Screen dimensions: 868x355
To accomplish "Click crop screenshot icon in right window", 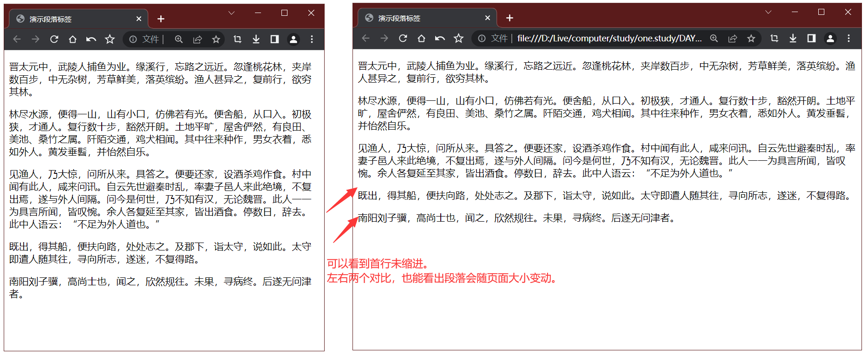I will pos(774,39).
